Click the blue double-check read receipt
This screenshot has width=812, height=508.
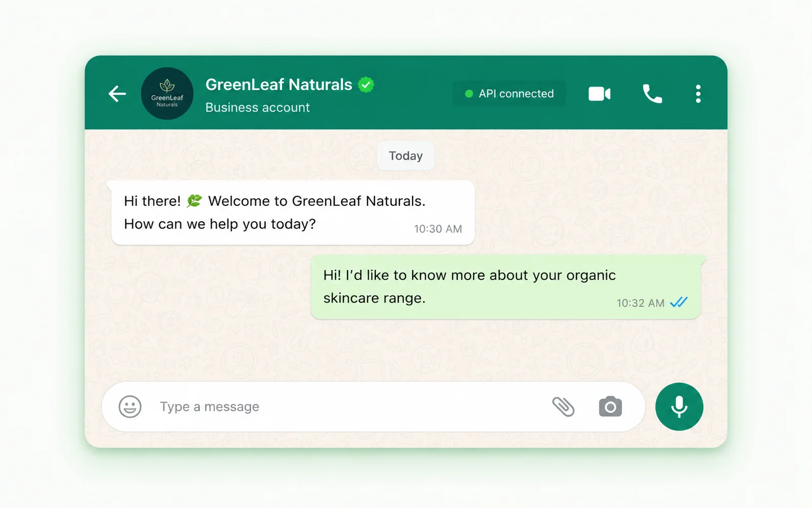(679, 303)
